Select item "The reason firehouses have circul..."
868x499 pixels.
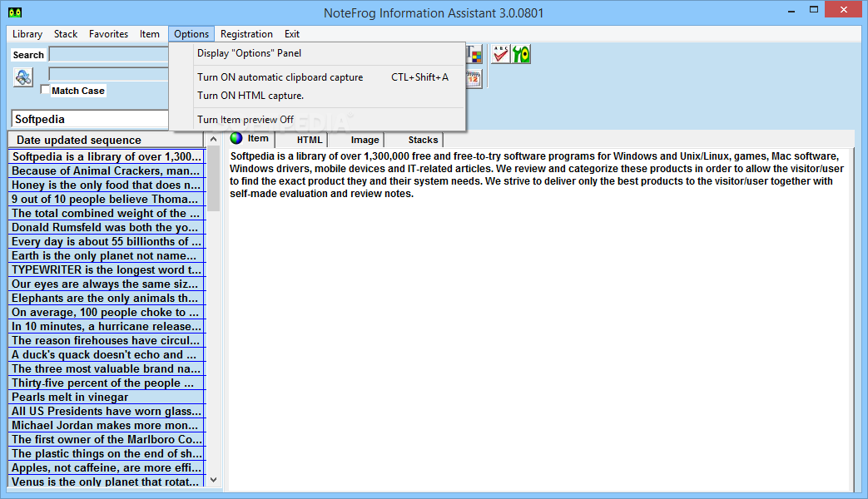pyautogui.click(x=107, y=341)
